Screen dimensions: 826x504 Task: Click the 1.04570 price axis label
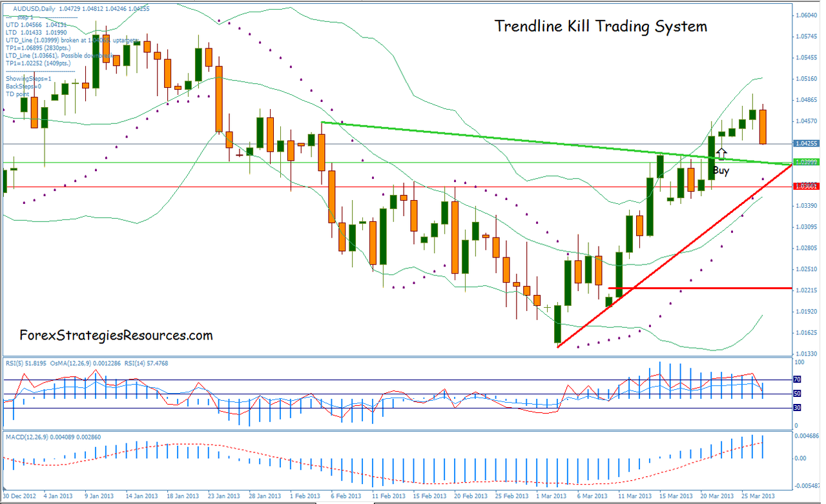807,121
